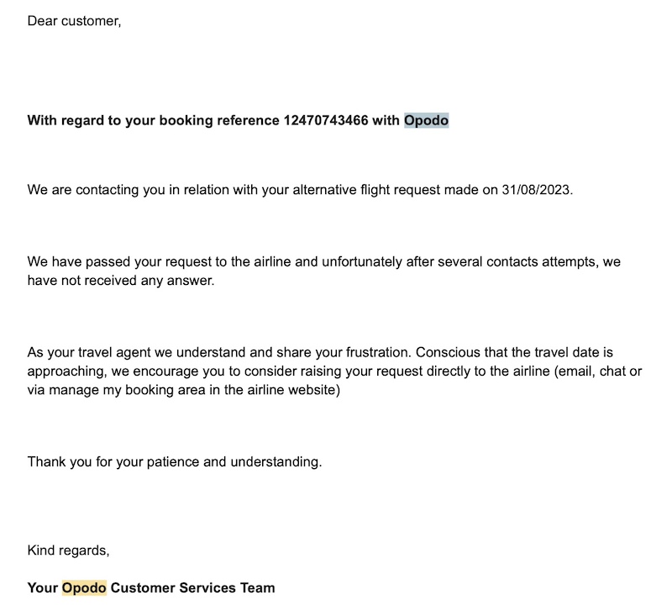Click the "Kind regards," closing line
Screen dimensions: 672x616
point(68,550)
